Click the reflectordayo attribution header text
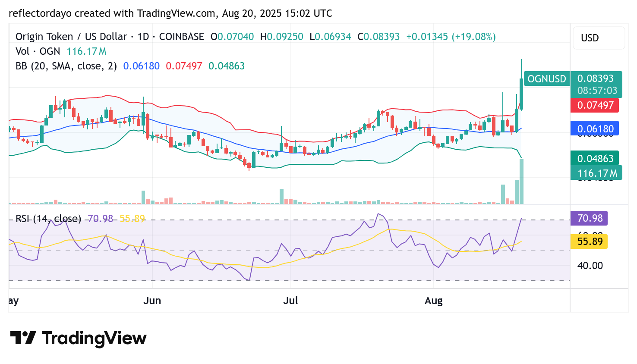The height and width of the screenshot is (364, 637). (170, 13)
